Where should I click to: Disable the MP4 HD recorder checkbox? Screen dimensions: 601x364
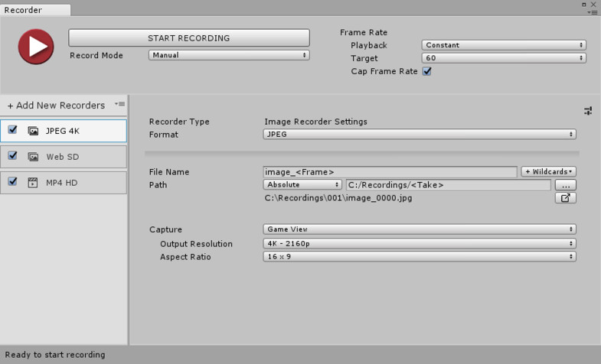[12, 182]
